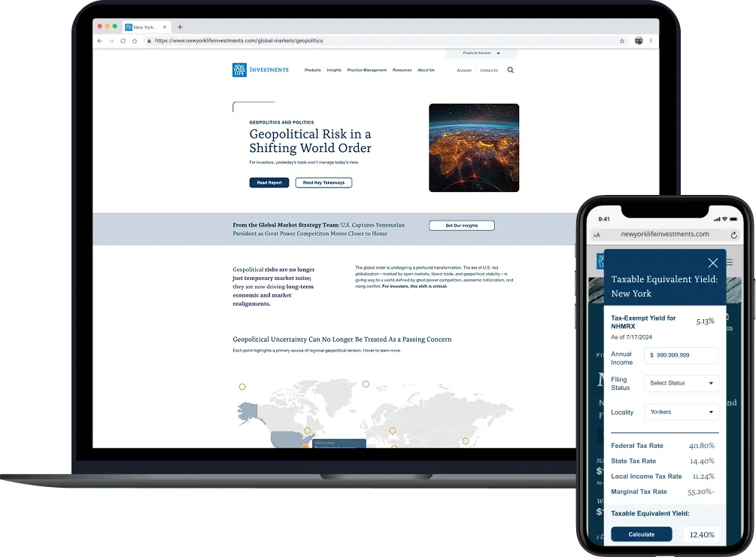This screenshot has height=557, width=756.
Task: Reload the page in the desktop browser
Action: tap(123, 41)
